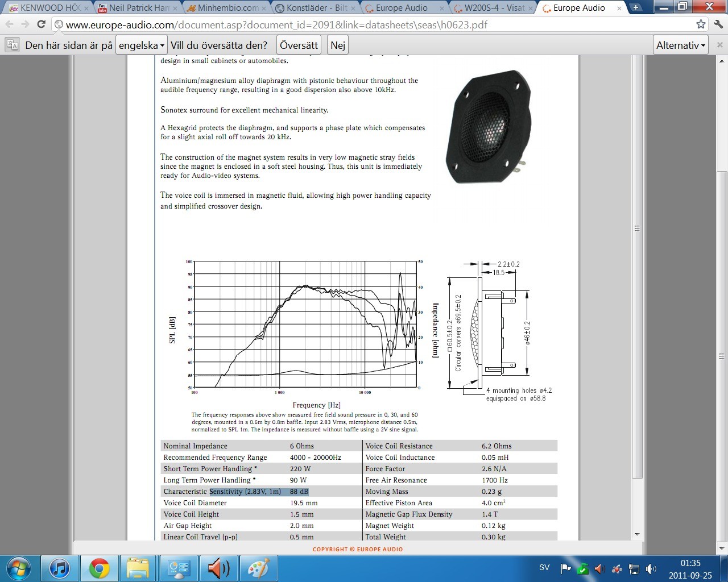728x582 pixels.
Task: Click the SV language indicator in tray
Action: [x=544, y=567]
